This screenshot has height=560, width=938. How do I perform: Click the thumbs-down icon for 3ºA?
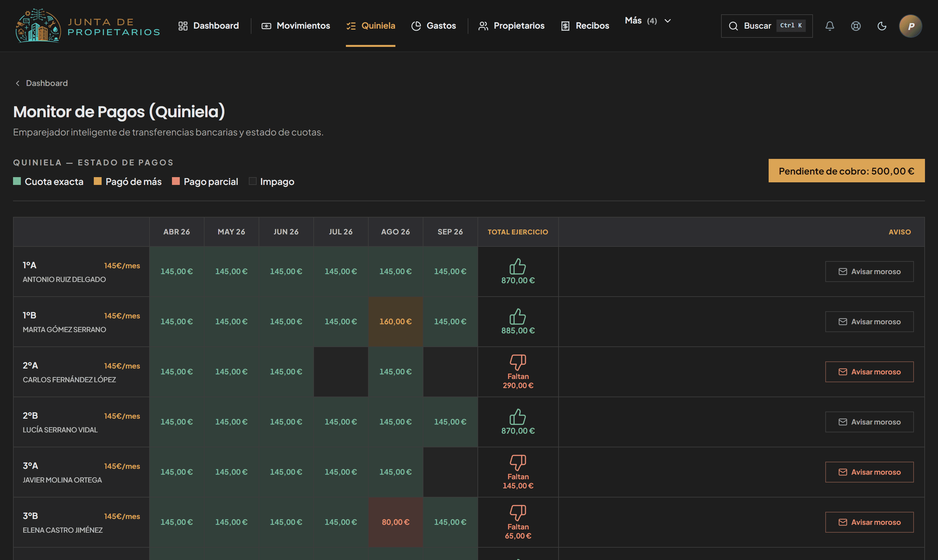pyautogui.click(x=518, y=463)
